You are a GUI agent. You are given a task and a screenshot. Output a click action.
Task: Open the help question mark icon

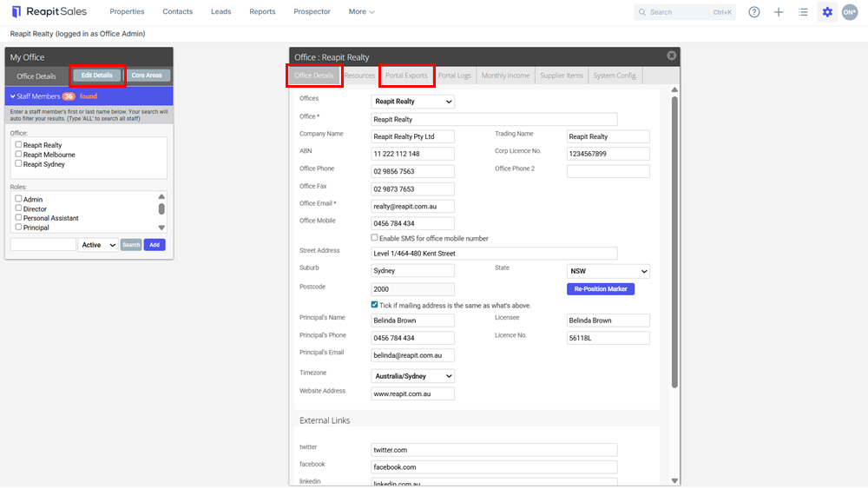(x=754, y=11)
